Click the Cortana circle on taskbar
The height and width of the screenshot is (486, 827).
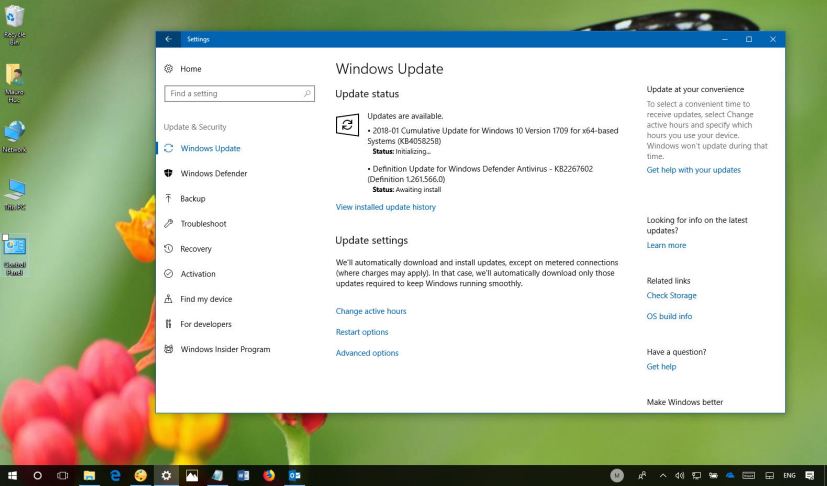coord(37,475)
